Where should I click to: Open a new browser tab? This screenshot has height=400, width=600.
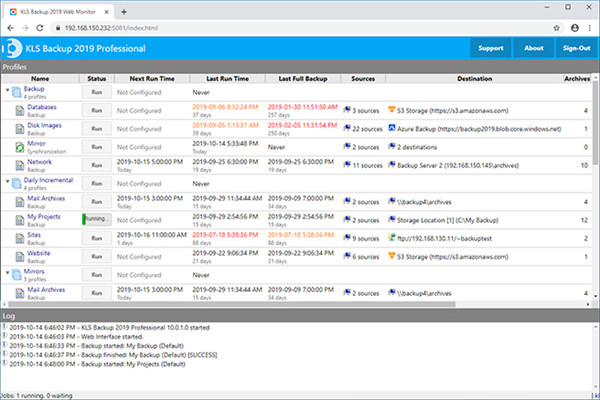point(124,12)
